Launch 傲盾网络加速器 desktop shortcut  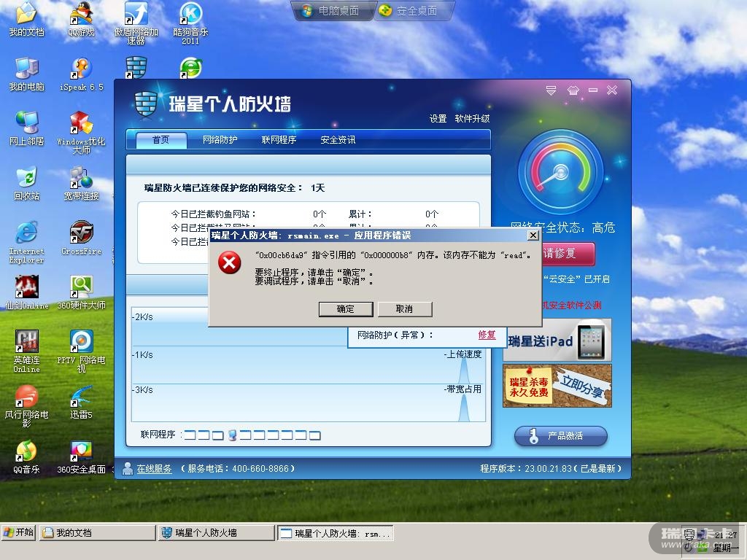pos(136,22)
